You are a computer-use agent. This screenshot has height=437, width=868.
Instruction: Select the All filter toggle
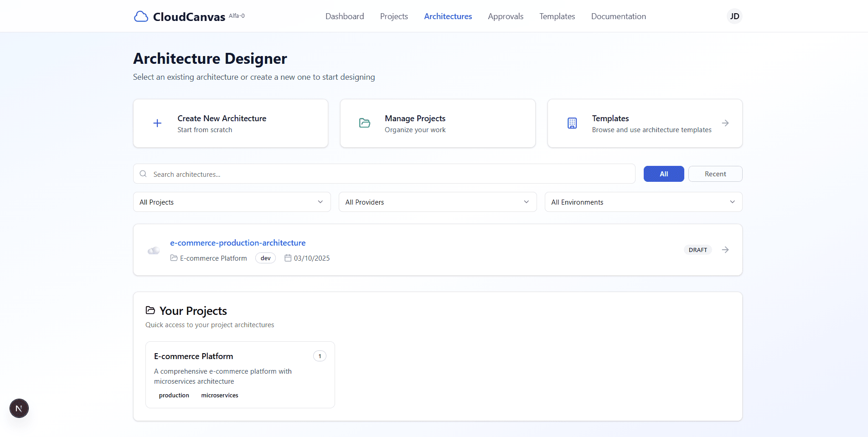[663, 174]
